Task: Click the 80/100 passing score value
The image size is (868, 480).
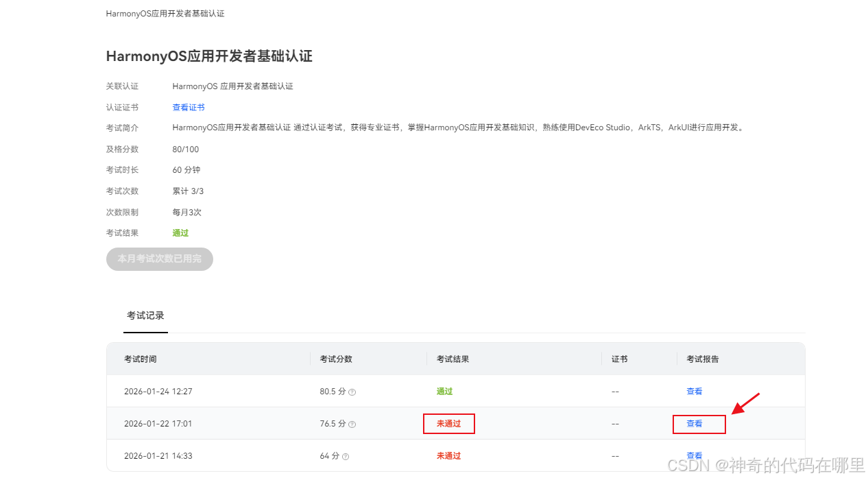Action: [186, 149]
